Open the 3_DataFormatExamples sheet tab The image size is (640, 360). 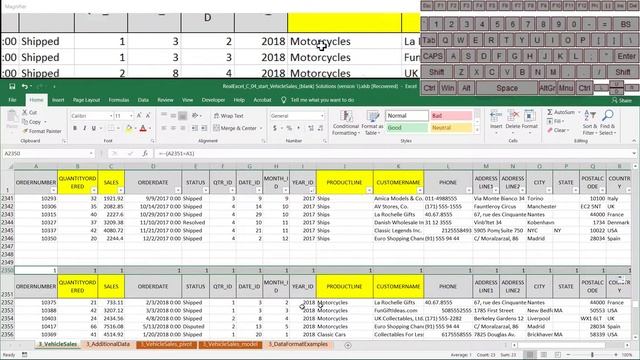[x=298, y=344]
